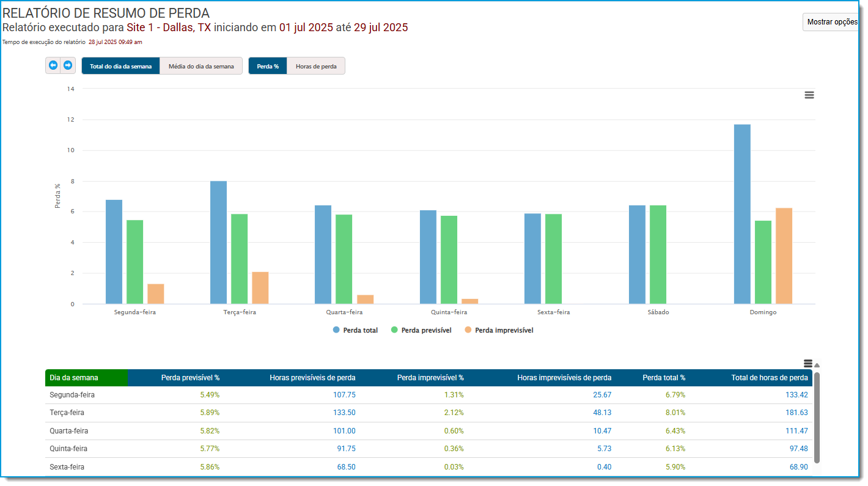868x486 pixels.
Task: Open the chart hamburger context menu
Action: point(809,95)
